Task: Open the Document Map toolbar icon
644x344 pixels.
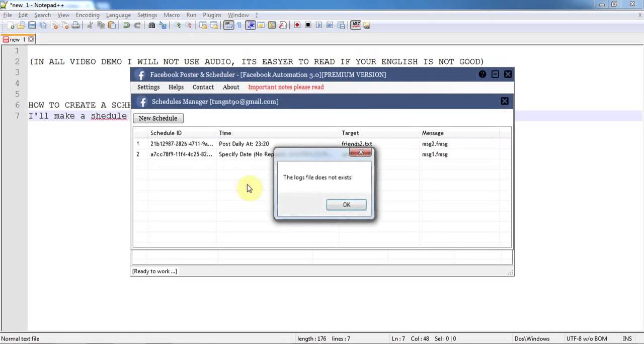Action: (x=272, y=25)
